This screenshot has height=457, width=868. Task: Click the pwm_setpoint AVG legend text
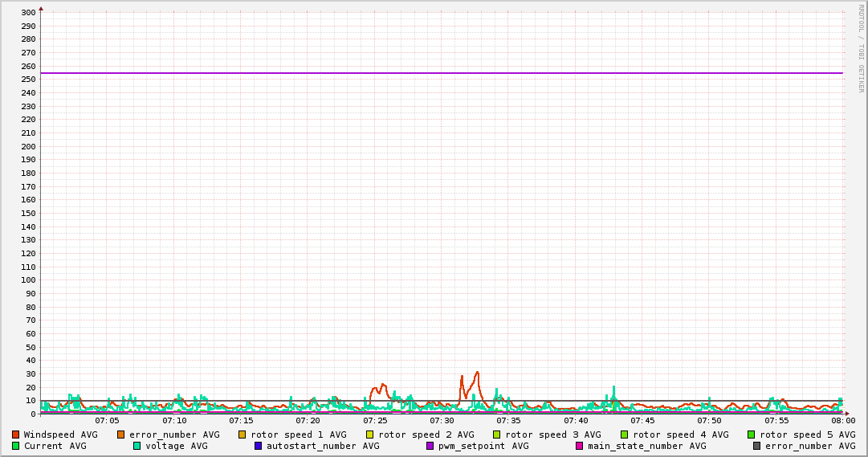click(x=483, y=446)
